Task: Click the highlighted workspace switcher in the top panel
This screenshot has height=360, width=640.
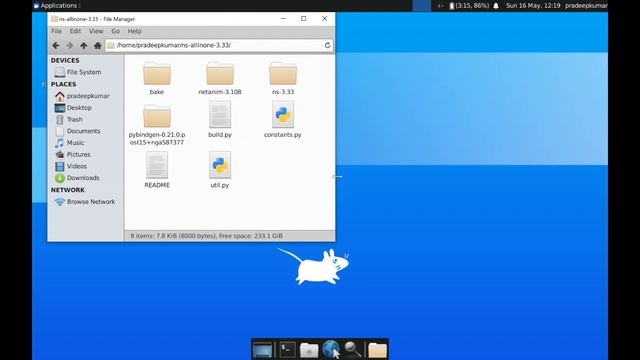Action: (421, 6)
